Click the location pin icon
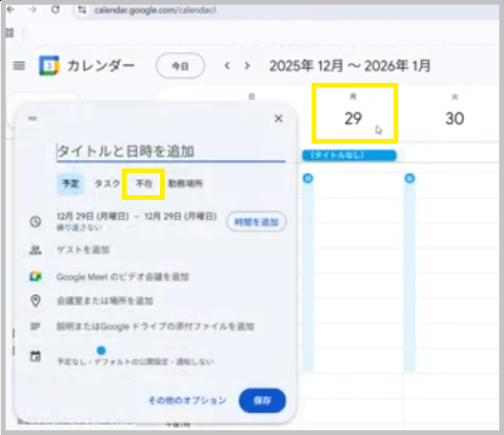The image size is (504, 435). coord(35,301)
